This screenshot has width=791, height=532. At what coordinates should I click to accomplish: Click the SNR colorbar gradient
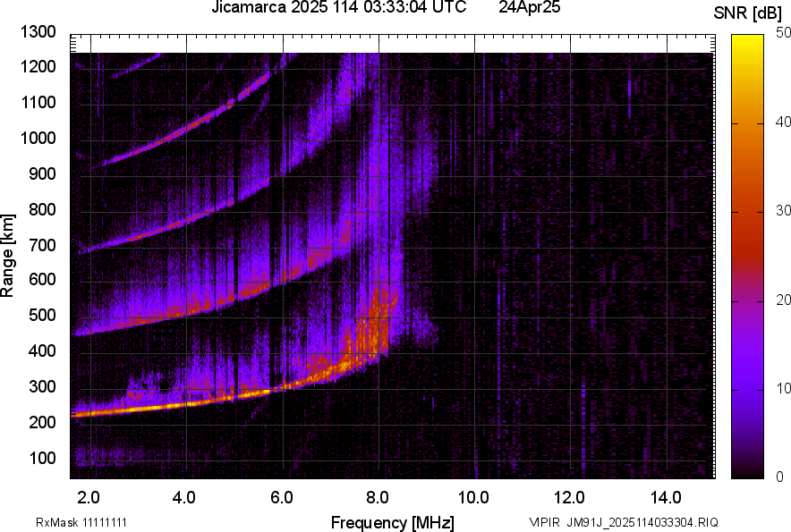(x=747, y=257)
